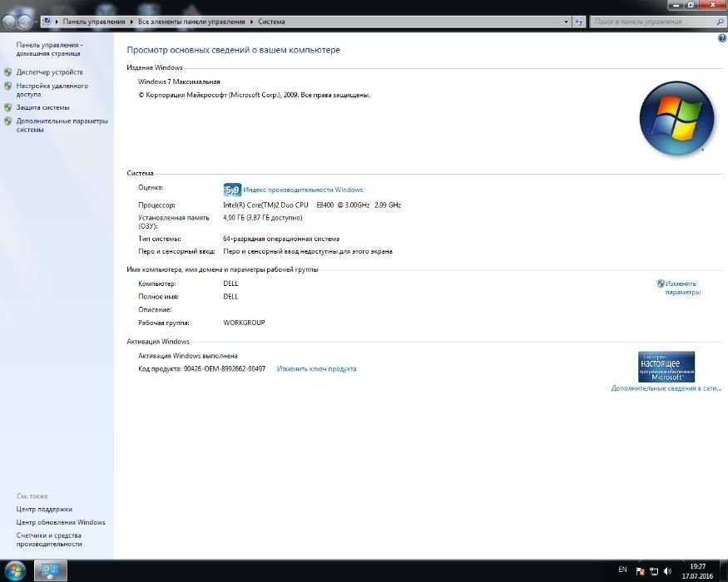
Task: Go to Панель управления домашняя страница
Action: click(49, 49)
